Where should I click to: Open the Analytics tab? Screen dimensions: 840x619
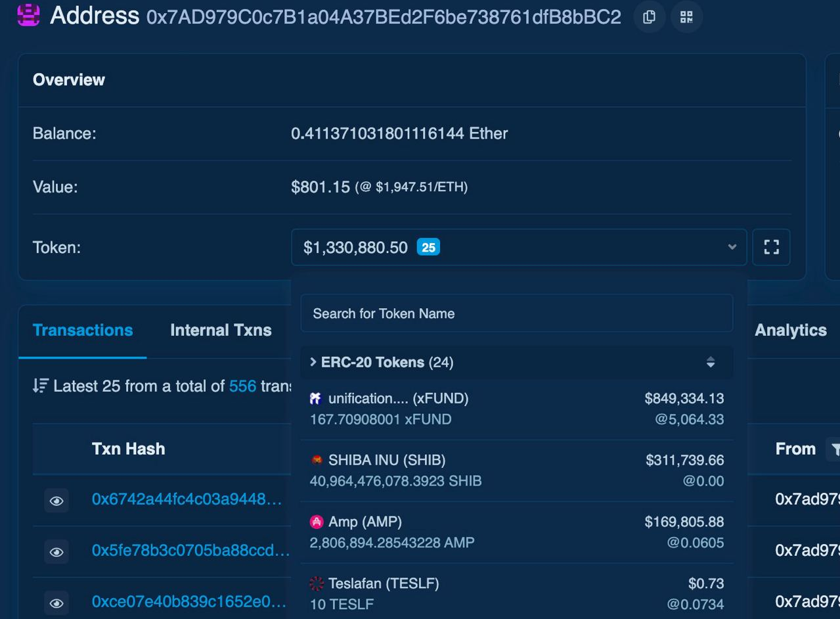click(x=791, y=331)
